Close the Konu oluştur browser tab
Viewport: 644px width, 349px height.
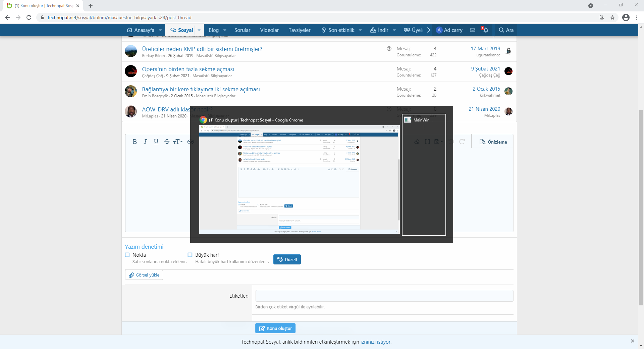(x=78, y=6)
